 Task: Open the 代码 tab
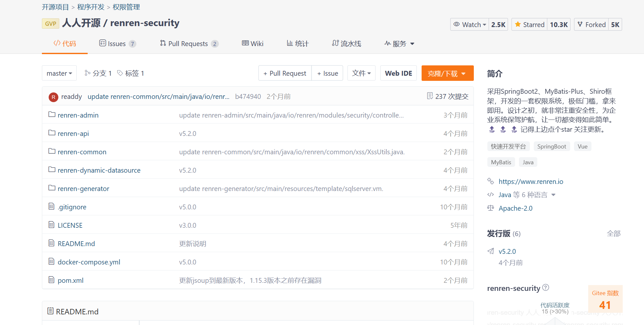65,43
